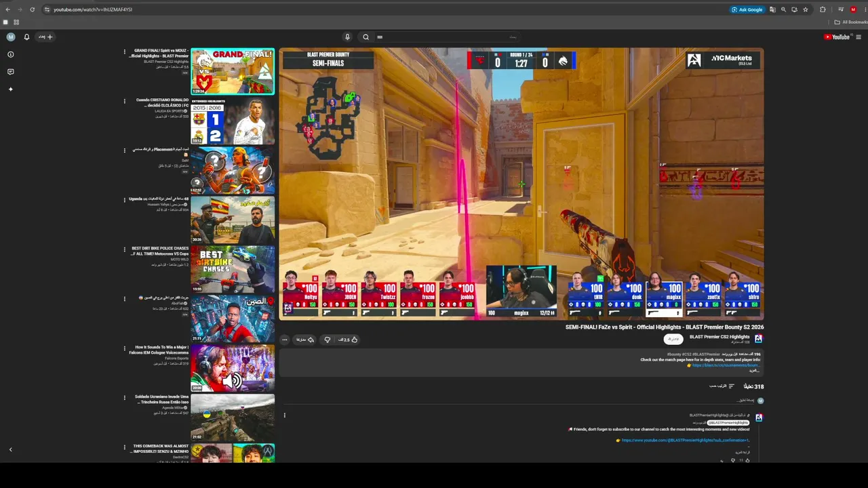The image size is (868, 488).
Task: Start voice search with the microphone icon
Action: click(347, 37)
